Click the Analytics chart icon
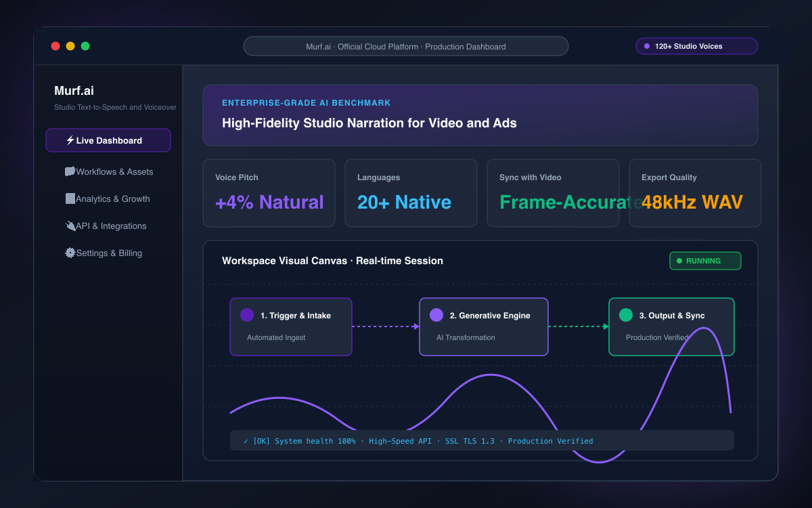This screenshot has width=812, height=508. [x=70, y=198]
